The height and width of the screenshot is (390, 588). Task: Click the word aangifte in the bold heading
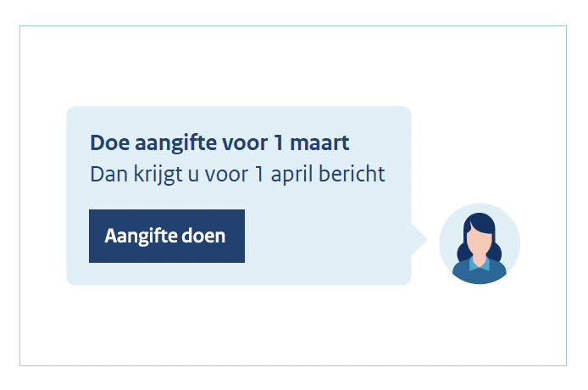point(176,144)
